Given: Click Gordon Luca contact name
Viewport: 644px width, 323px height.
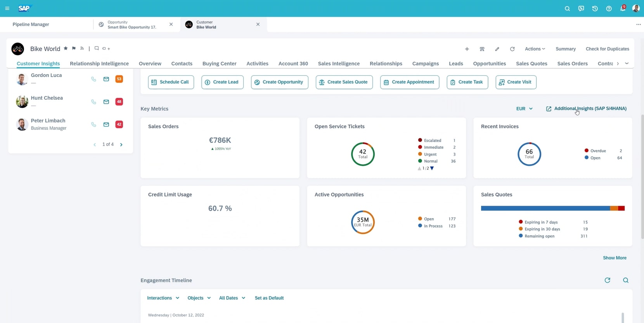Looking at the screenshot, I should click(47, 75).
